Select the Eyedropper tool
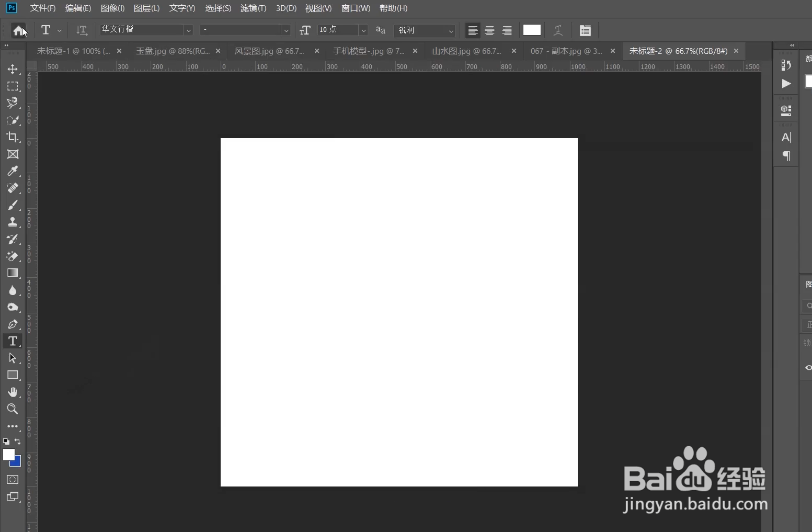Image resolution: width=812 pixels, height=532 pixels. point(13,171)
